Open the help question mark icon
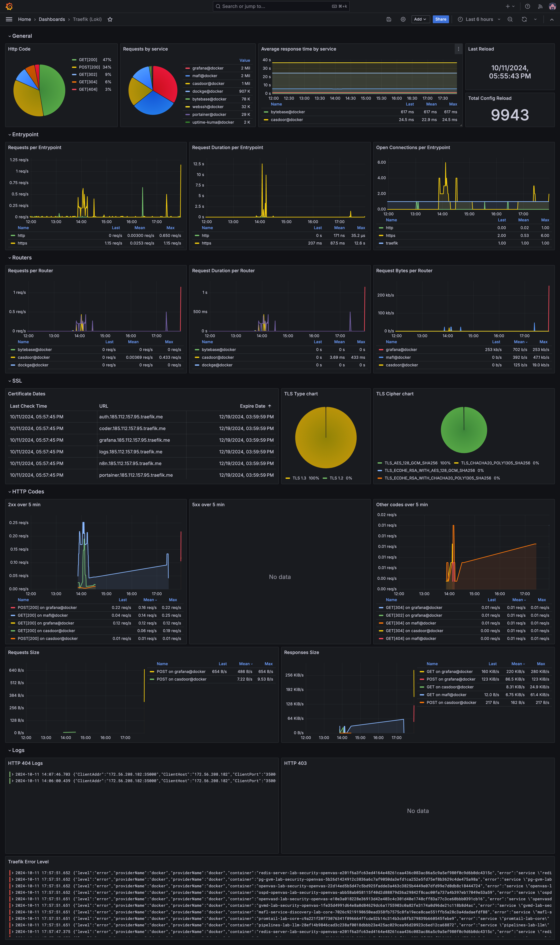Screen dimensions: 560x945 pyautogui.click(x=528, y=6)
